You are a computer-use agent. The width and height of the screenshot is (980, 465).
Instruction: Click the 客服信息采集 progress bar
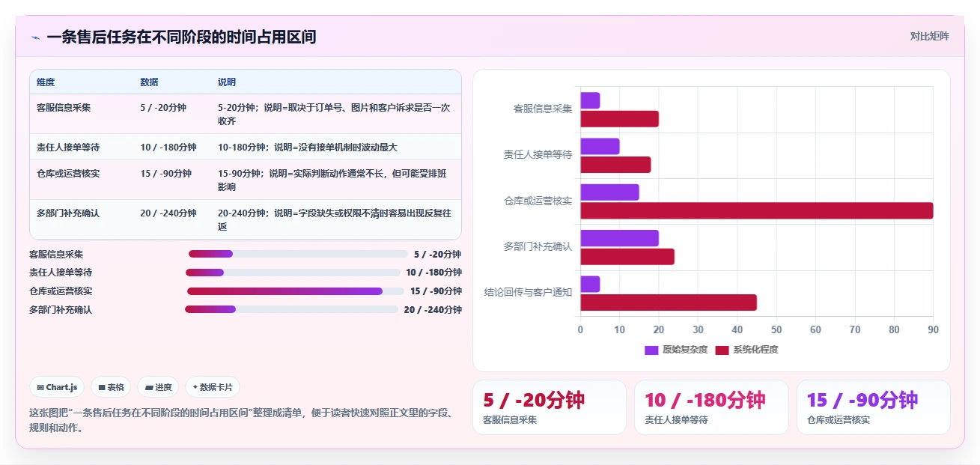[298, 254]
